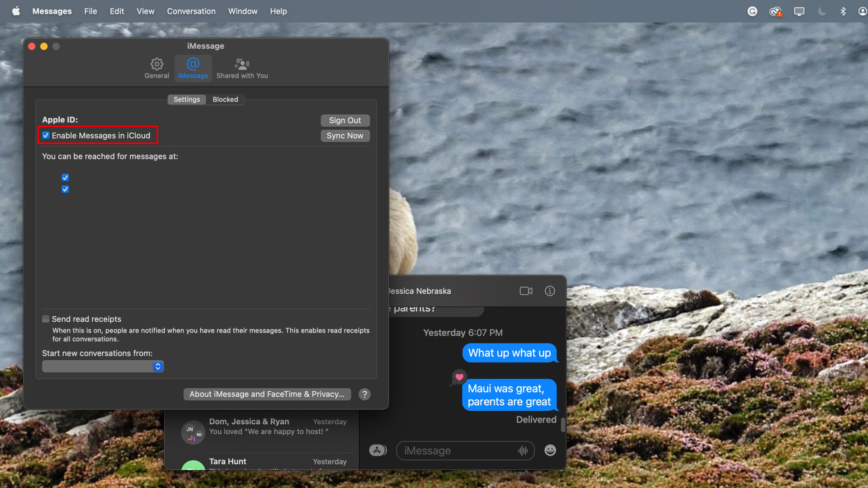868x488 pixels.
Task: Click the audio message waveform icon
Action: 523,450
